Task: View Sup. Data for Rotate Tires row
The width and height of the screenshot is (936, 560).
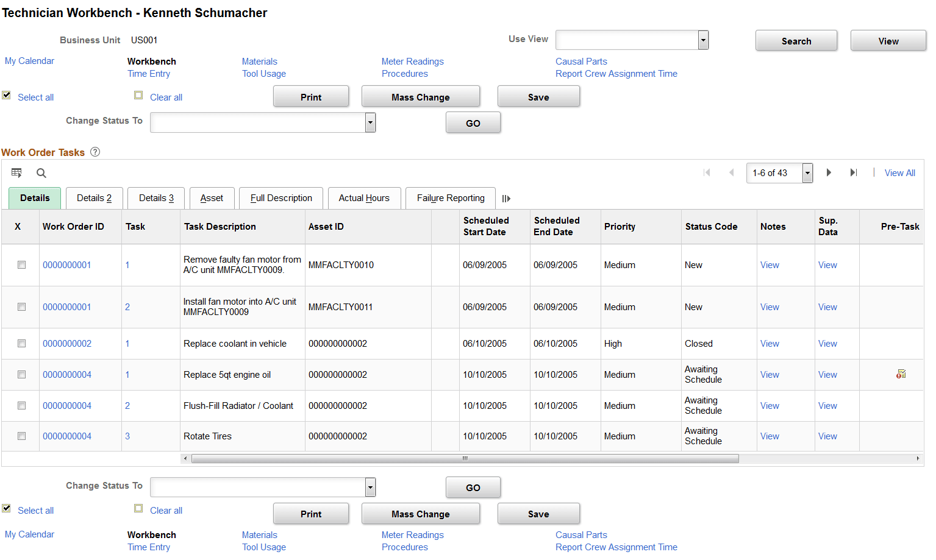Action: [827, 436]
